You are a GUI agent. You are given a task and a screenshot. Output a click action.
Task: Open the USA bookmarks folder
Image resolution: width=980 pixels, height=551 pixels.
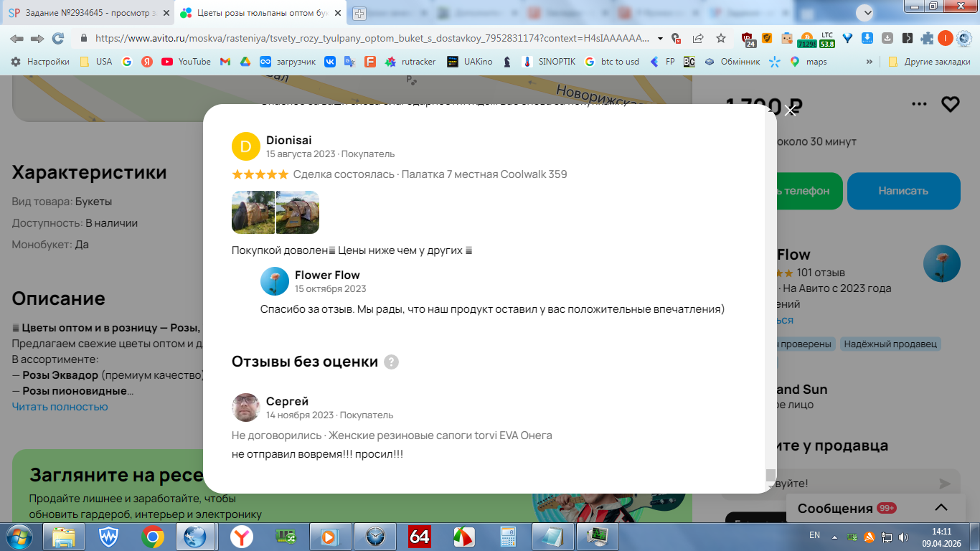coord(96,62)
